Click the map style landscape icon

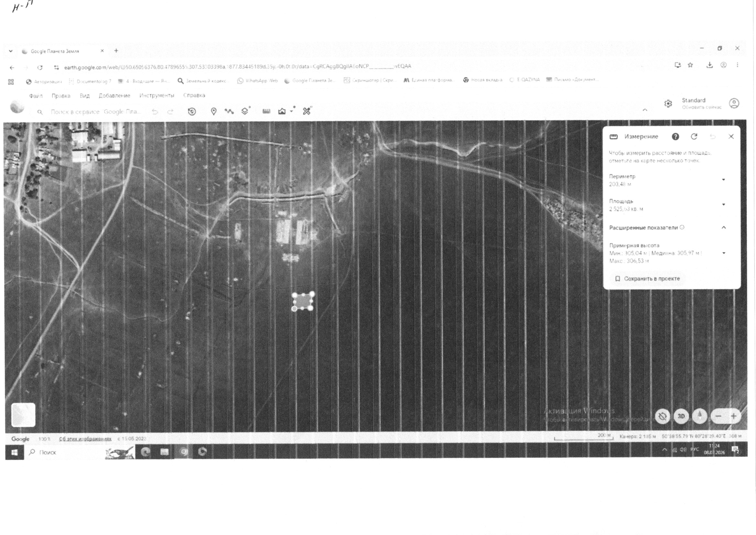pyautogui.click(x=282, y=111)
